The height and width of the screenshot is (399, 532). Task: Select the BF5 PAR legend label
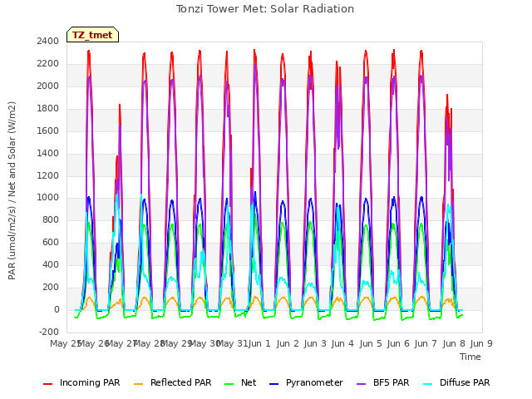point(392,382)
